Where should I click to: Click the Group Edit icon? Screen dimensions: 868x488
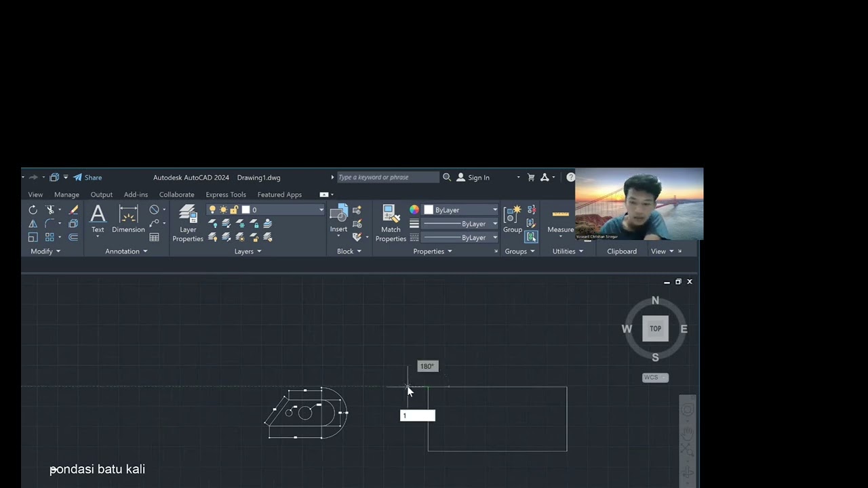[531, 223]
